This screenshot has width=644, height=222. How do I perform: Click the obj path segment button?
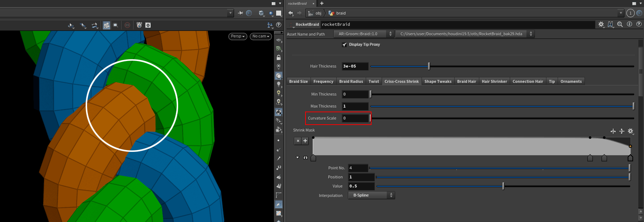[315, 13]
